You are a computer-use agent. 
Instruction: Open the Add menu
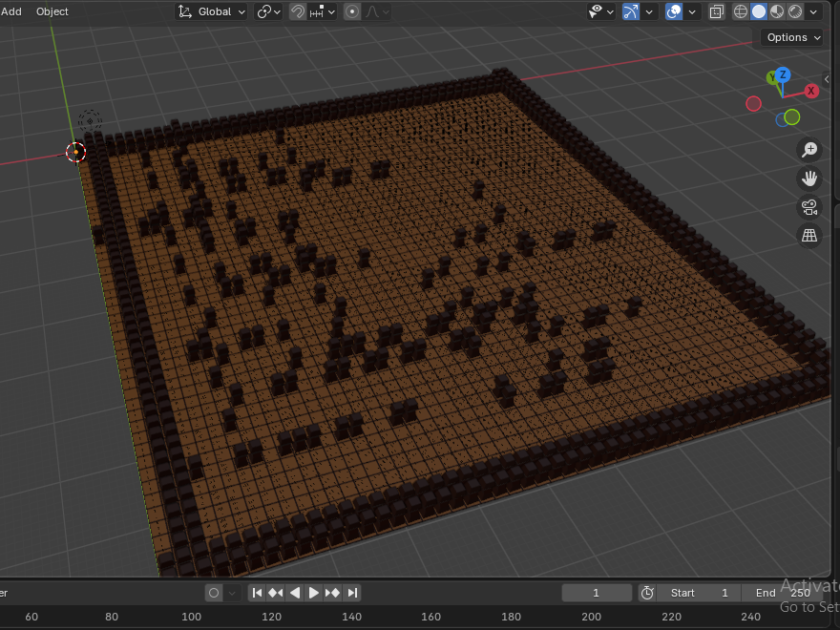coord(11,11)
